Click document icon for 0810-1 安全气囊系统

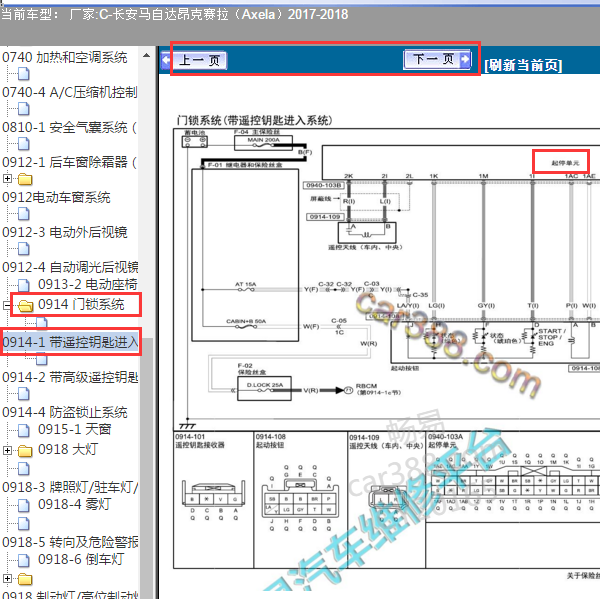pyautogui.click(x=24, y=109)
